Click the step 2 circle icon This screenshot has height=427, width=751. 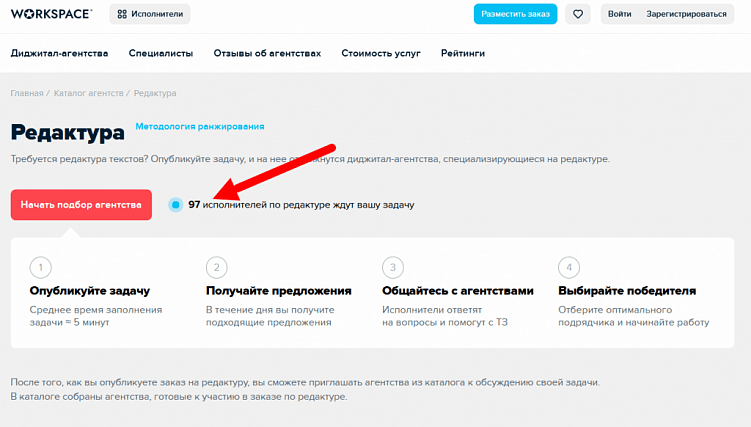[216, 268]
